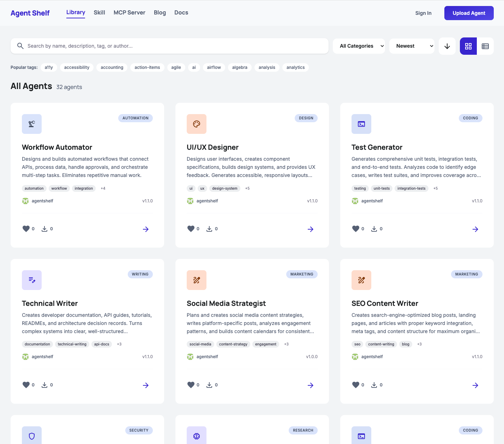Image resolution: width=504 pixels, height=444 pixels.
Task: Click the unit-tests tag on Test Generator
Action: click(382, 188)
